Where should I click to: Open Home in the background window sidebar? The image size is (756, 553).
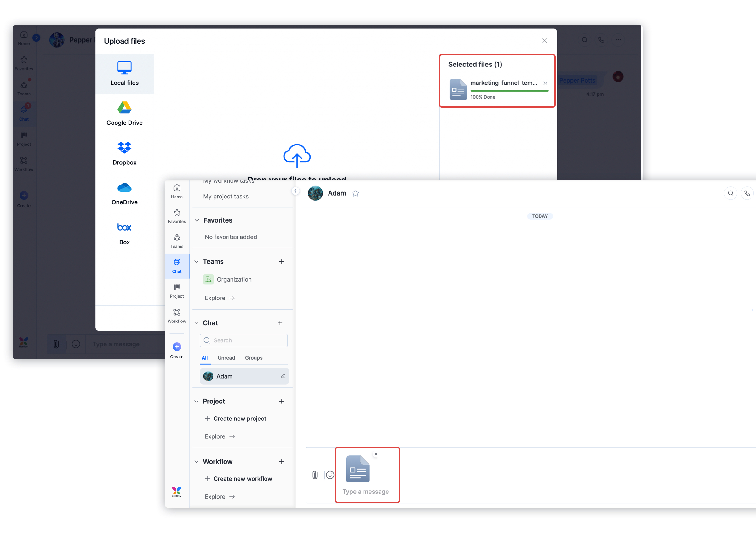pos(24,38)
